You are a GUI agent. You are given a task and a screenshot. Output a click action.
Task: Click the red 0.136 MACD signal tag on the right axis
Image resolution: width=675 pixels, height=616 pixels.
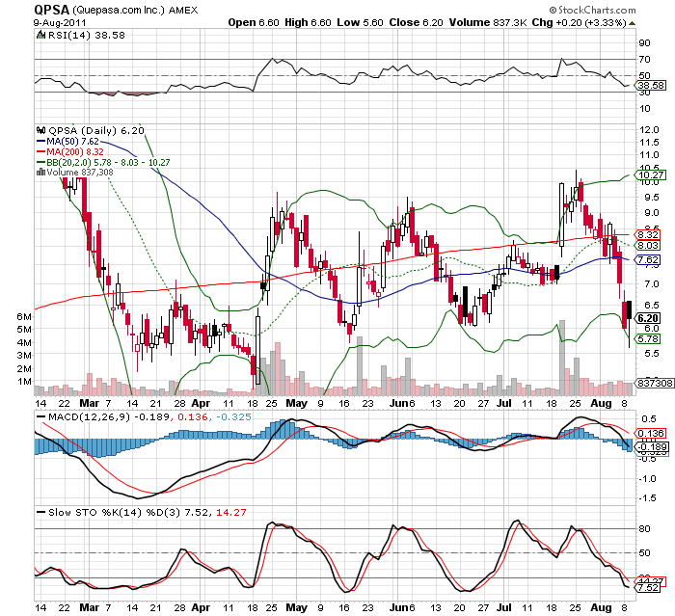650,433
